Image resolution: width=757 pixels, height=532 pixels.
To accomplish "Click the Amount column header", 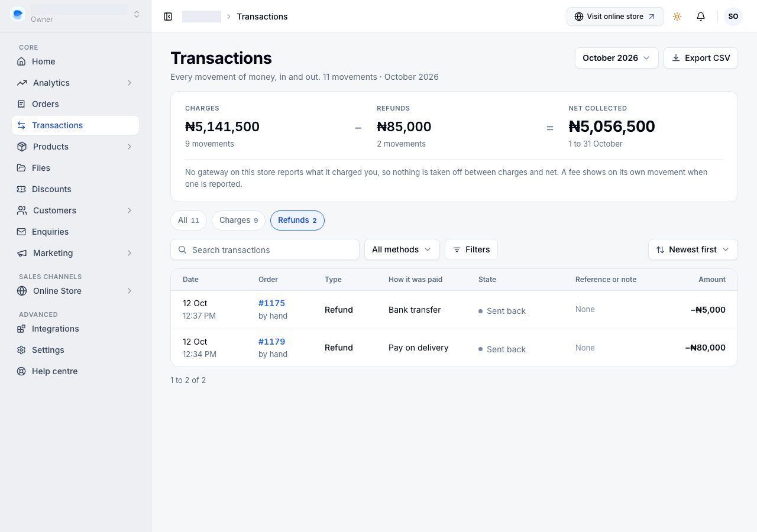I will coord(712,280).
